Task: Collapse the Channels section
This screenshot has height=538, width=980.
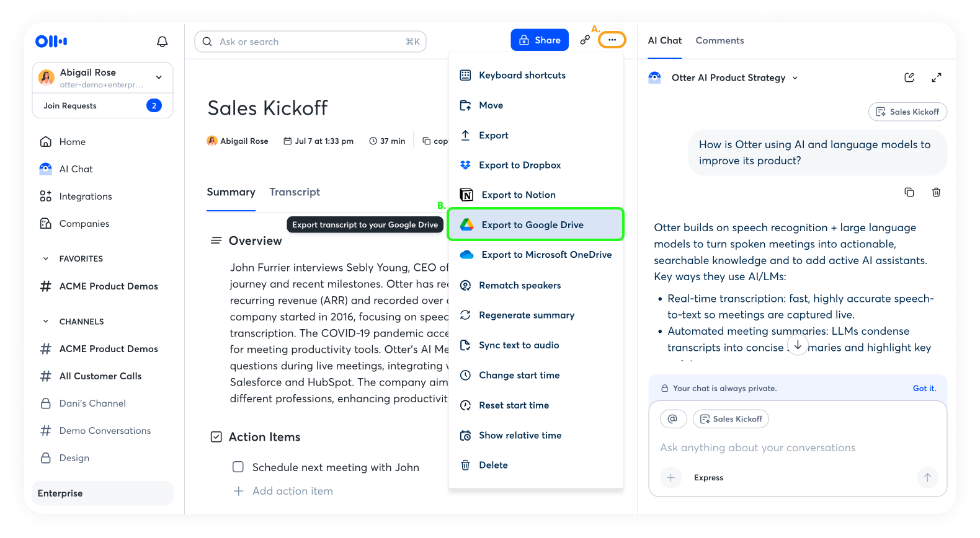Action: pyautogui.click(x=45, y=322)
